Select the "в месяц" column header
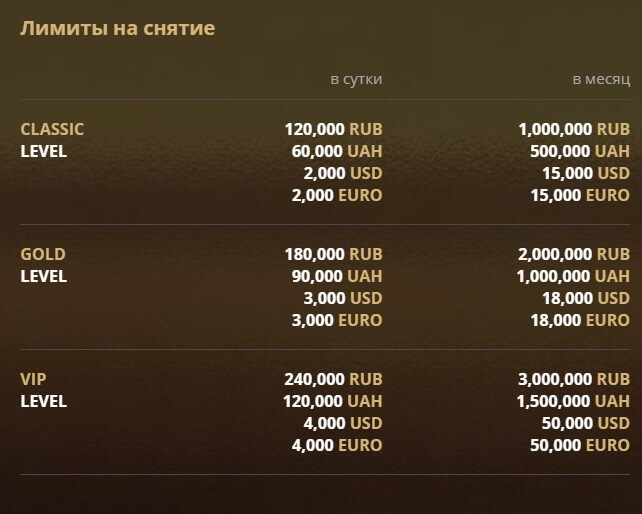This screenshot has width=642, height=514. click(601, 78)
